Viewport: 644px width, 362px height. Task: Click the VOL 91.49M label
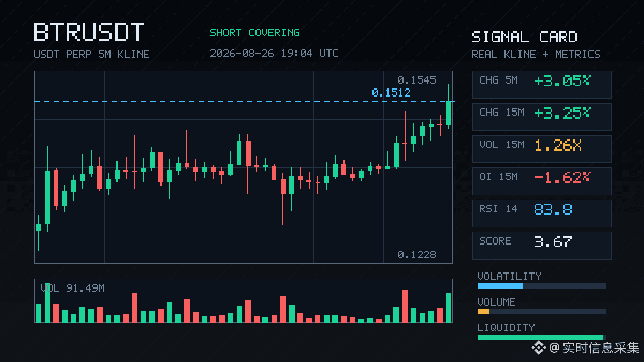pos(72,288)
